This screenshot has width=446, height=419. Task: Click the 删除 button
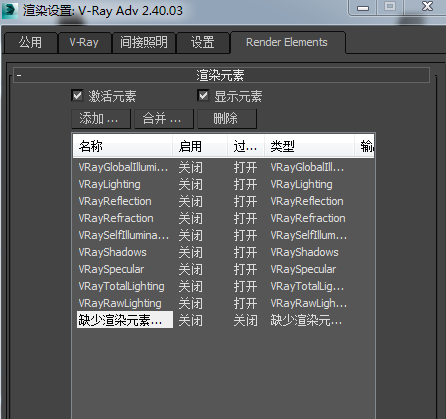click(227, 119)
